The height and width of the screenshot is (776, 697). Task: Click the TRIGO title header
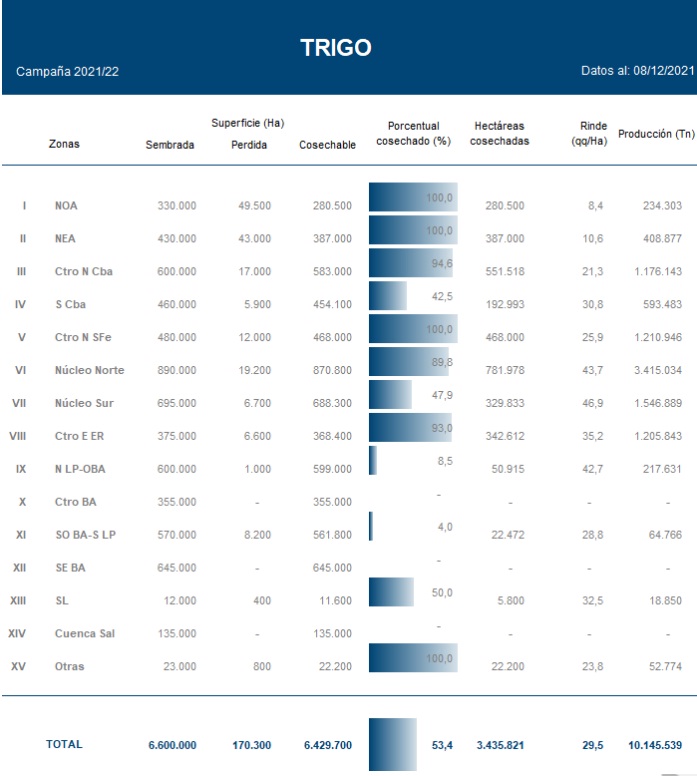click(336, 48)
